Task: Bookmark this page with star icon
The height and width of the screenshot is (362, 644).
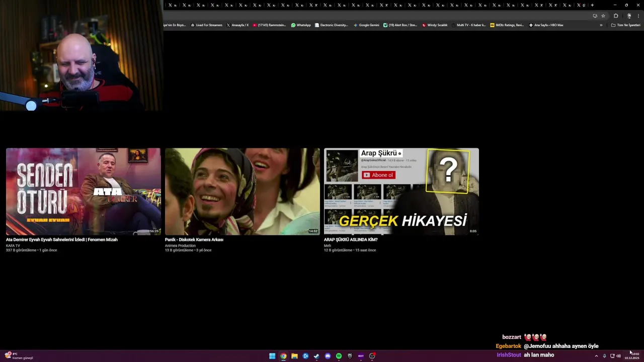Action: coord(603,16)
